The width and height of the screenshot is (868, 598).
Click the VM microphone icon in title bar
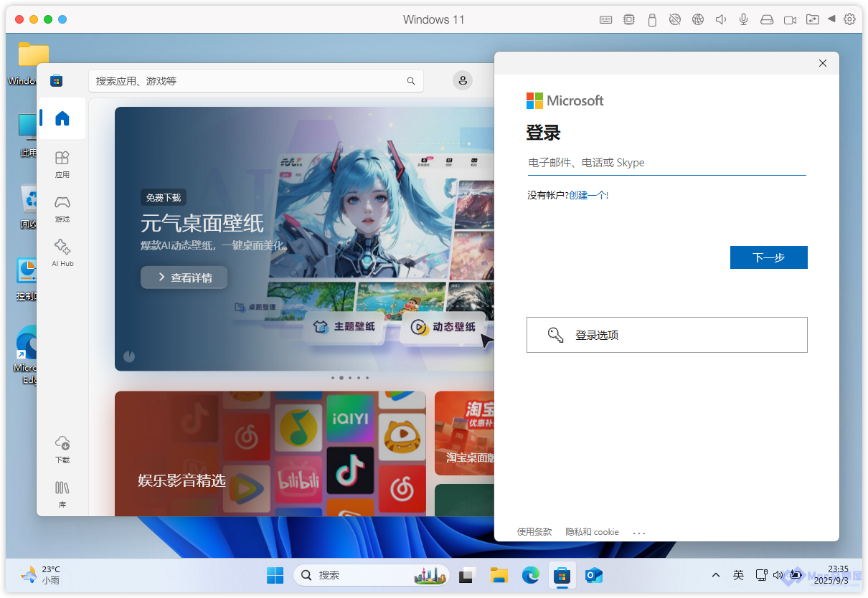(744, 19)
